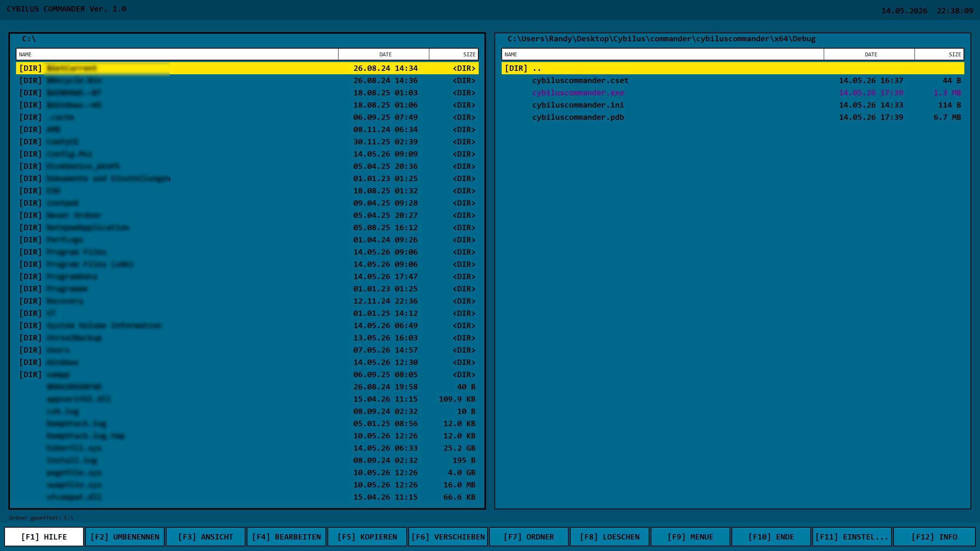The image size is (980, 551).
Task: Select the folder row dated 12.11.24 22:36
Action: pyautogui.click(x=247, y=301)
